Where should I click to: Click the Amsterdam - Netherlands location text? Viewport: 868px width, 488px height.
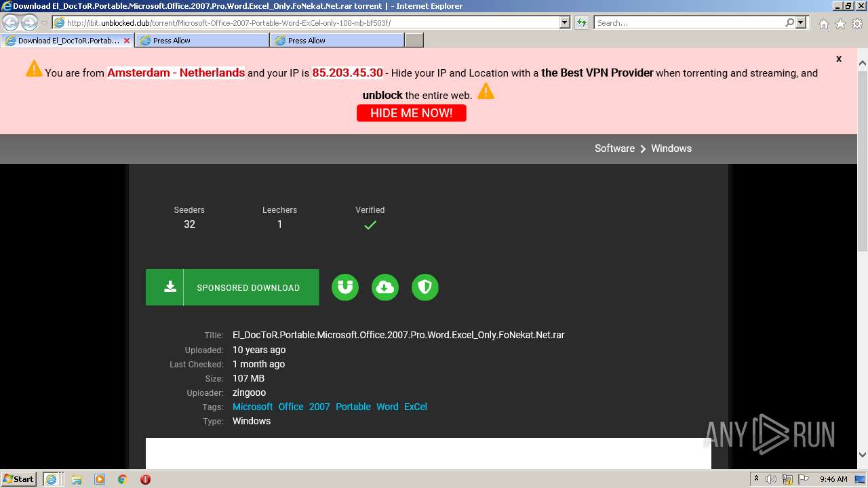click(x=176, y=73)
